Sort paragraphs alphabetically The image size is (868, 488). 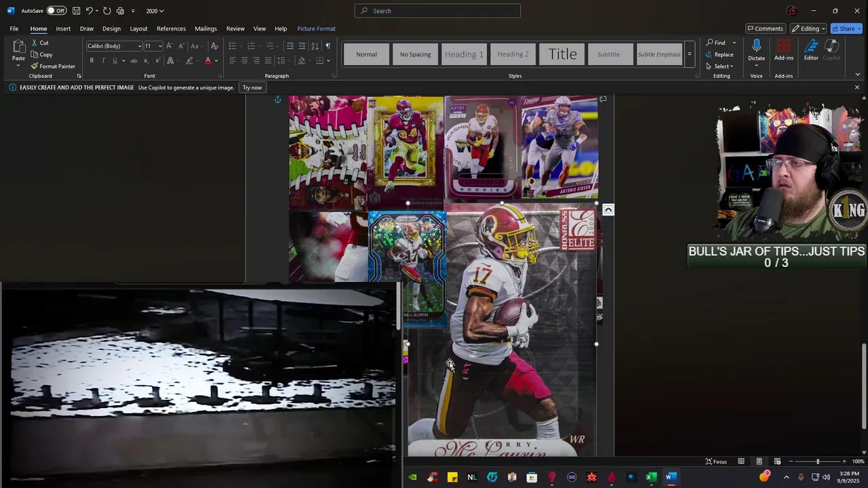click(315, 46)
